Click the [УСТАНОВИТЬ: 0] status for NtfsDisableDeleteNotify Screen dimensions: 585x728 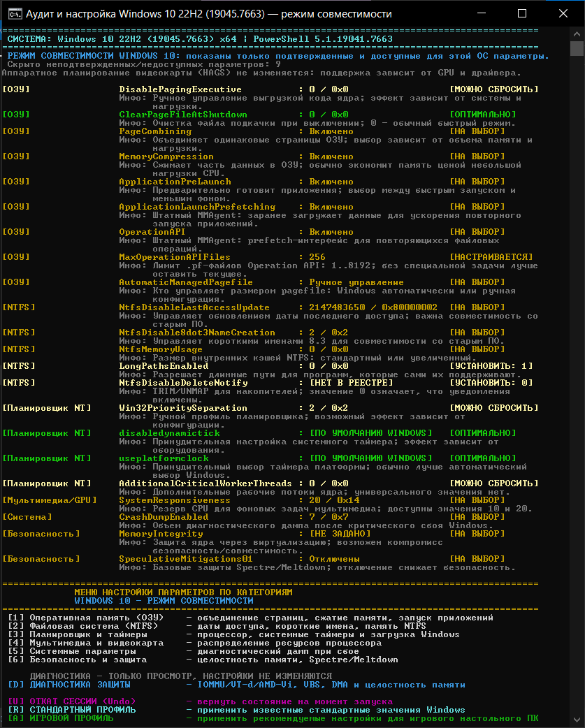tap(491, 383)
